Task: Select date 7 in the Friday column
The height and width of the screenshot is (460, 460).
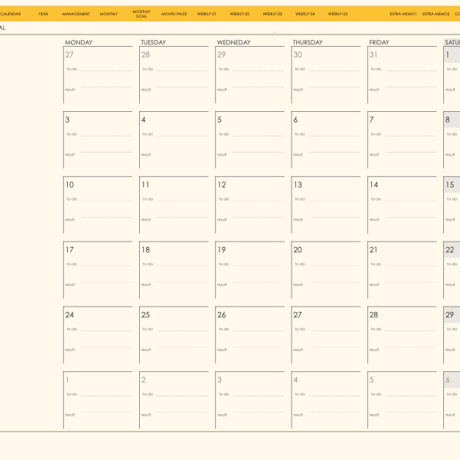Action: (x=371, y=120)
